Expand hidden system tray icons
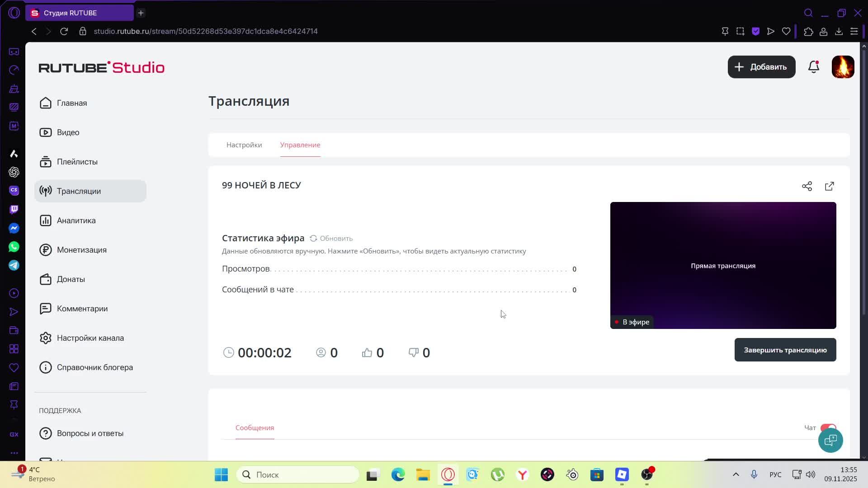This screenshot has width=868, height=488. pyautogui.click(x=736, y=474)
